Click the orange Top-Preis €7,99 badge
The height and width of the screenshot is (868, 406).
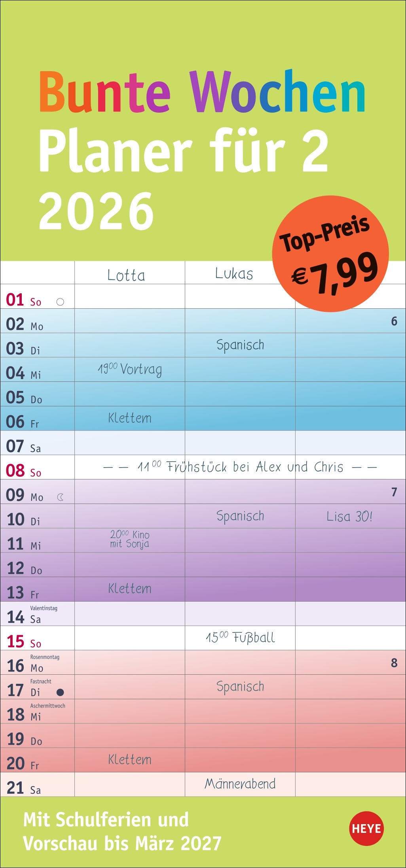(x=330, y=254)
